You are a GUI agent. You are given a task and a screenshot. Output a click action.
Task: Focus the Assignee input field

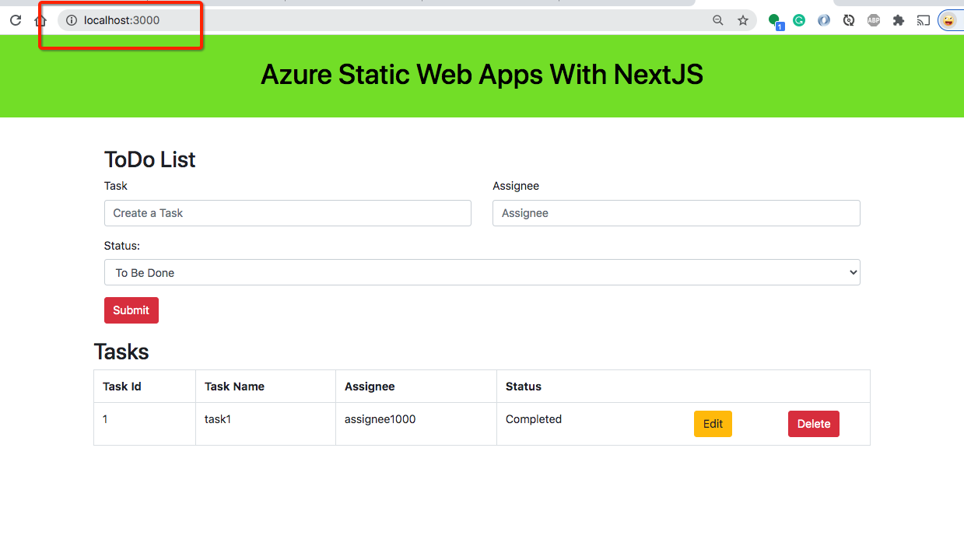(x=676, y=213)
